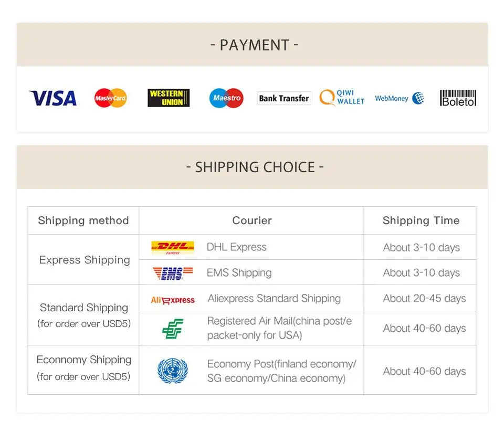This screenshot has width=504, height=421.
Task: Click the DHL Express courier logo
Action: tap(172, 247)
